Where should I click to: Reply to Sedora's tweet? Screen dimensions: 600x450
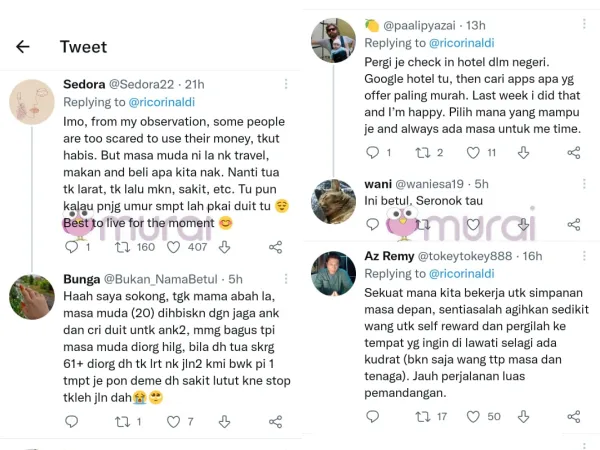[71, 247]
